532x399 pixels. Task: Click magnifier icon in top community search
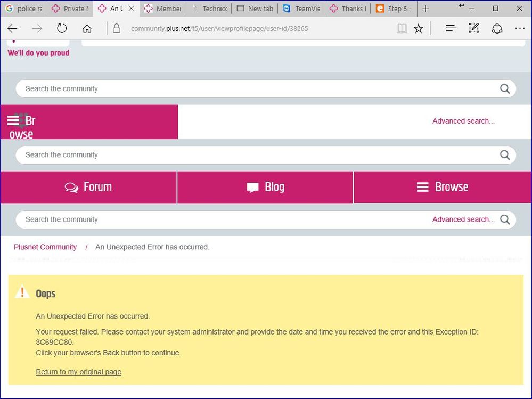click(504, 89)
